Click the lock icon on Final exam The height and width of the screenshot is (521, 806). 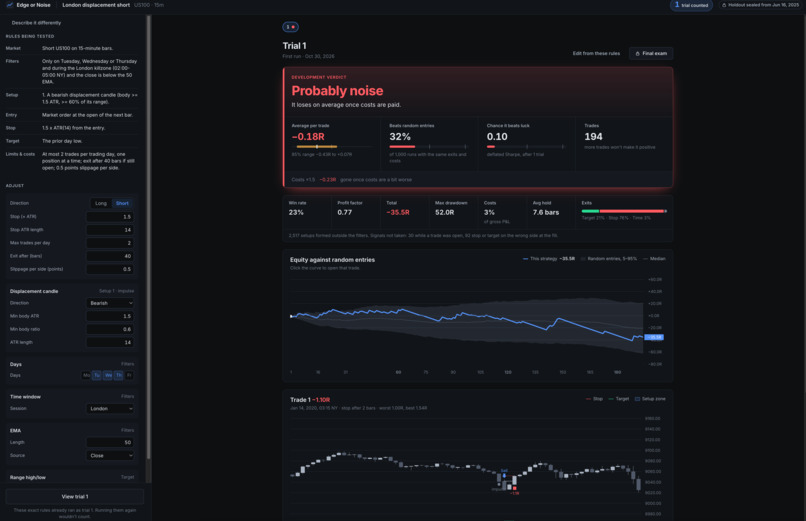637,53
